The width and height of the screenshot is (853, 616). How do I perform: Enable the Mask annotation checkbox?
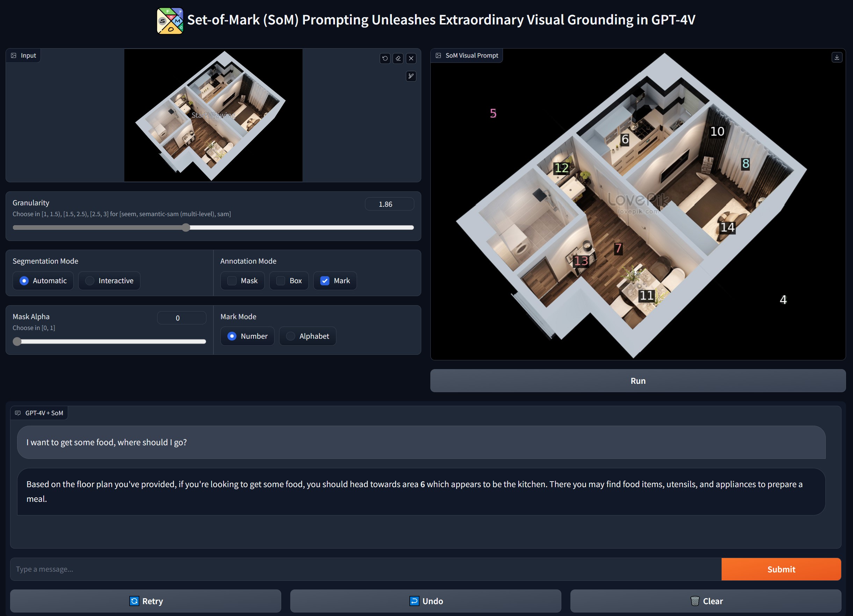pos(232,280)
